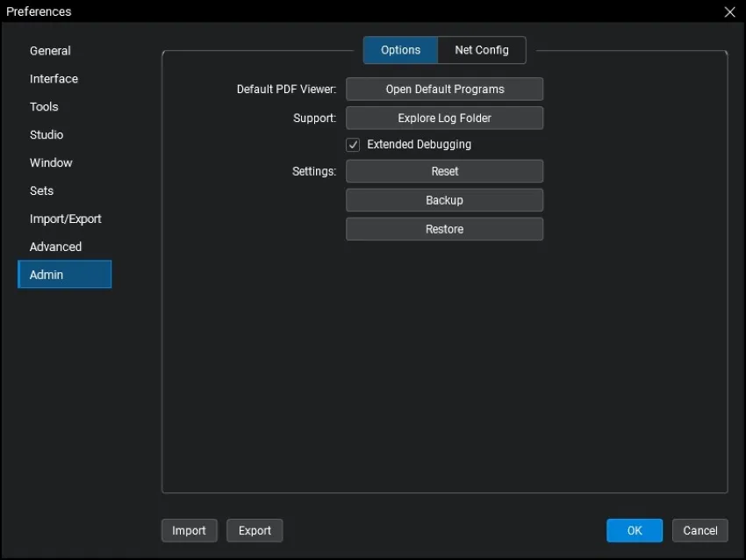
Task: Select the Options tab
Action: [x=399, y=50]
